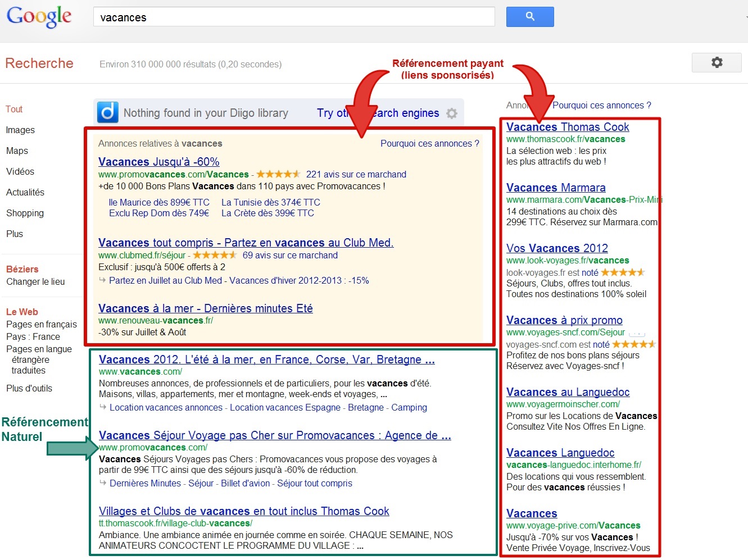Open the settings gear button
The image size is (748, 560).
(717, 62)
